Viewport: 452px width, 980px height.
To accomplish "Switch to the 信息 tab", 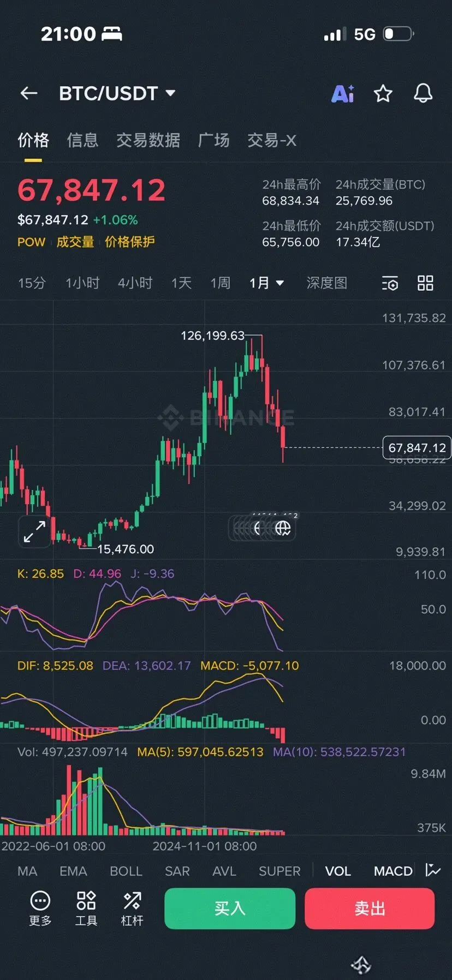I will tap(82, 140).
